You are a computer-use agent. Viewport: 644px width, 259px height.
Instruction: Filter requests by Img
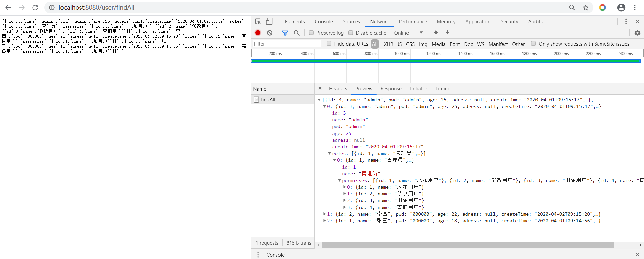tap(423, 44)
